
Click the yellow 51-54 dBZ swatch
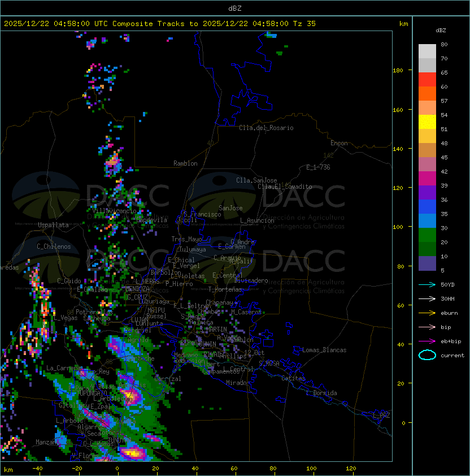(427, 122)
